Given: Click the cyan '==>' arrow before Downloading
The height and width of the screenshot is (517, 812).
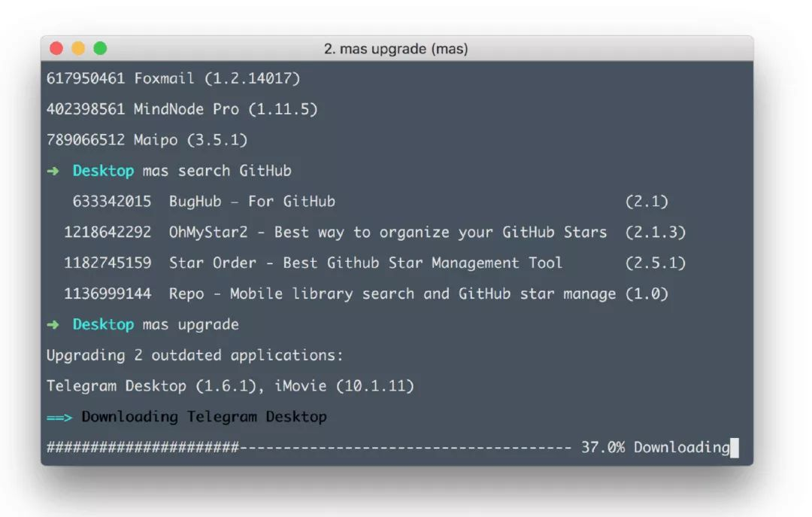Looking at the screenshot, I should pyautogui.click(x=59, y=417).
